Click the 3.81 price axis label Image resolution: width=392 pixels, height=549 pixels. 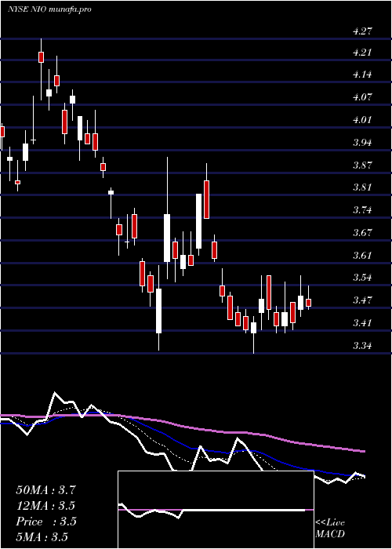coord(361,187)
